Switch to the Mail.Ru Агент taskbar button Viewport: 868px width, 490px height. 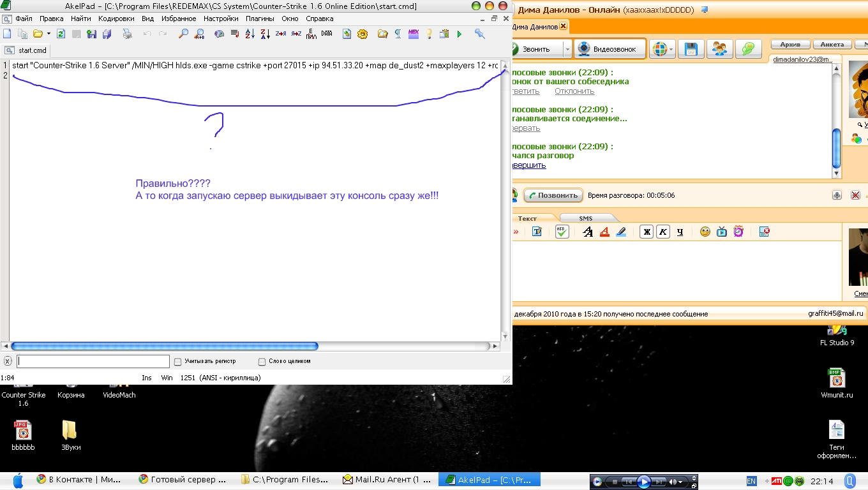(x=387, y=480)
